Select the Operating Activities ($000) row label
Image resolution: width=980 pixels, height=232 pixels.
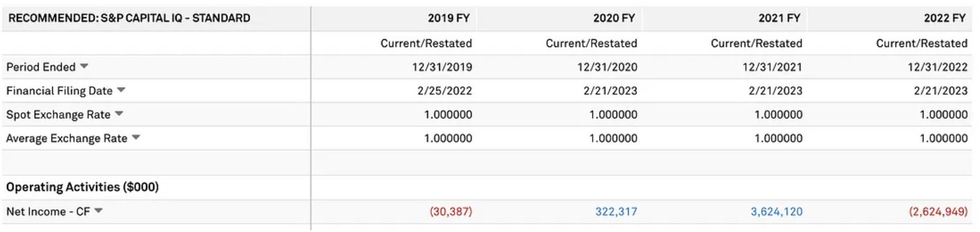click(x=83, y=188)
